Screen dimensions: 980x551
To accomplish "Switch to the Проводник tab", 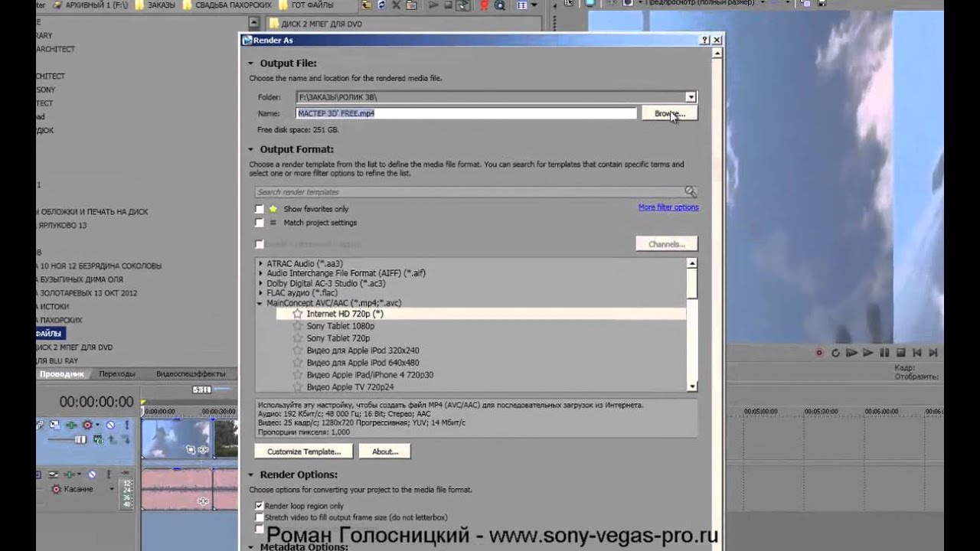I will [x=62, y=373].
